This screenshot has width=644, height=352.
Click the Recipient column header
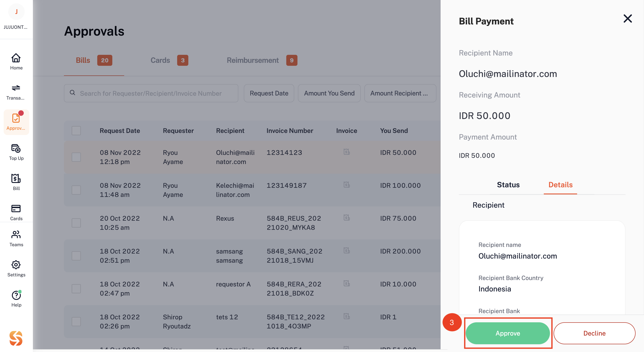(x=230, y=131)
